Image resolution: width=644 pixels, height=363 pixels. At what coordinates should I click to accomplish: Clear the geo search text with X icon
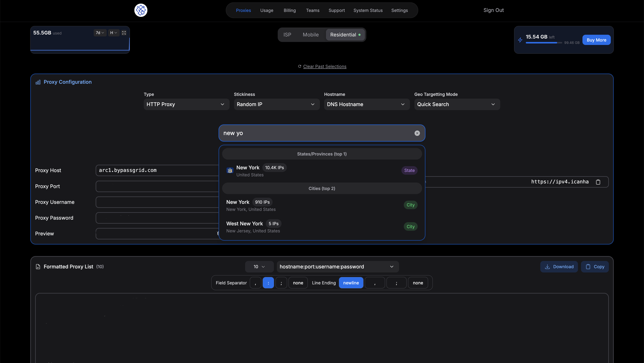[x=417, y=133]
